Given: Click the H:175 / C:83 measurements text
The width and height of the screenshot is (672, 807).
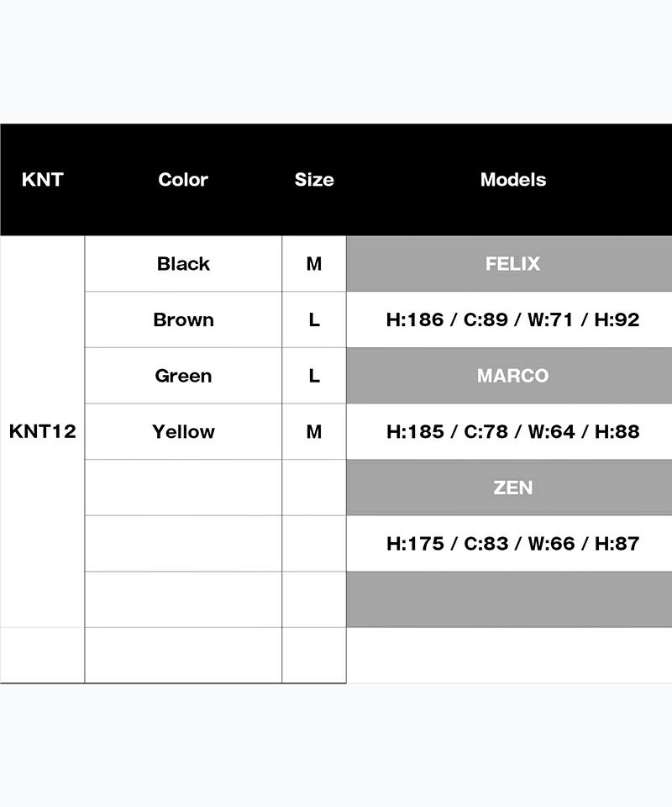Looking at the screenshot, I should [x=512, y=543].
